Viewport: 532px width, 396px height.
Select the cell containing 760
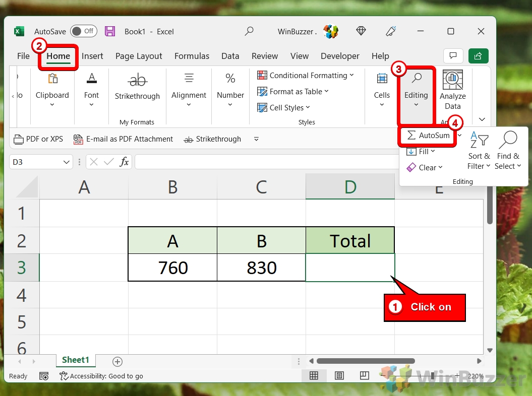click(172, 268)
